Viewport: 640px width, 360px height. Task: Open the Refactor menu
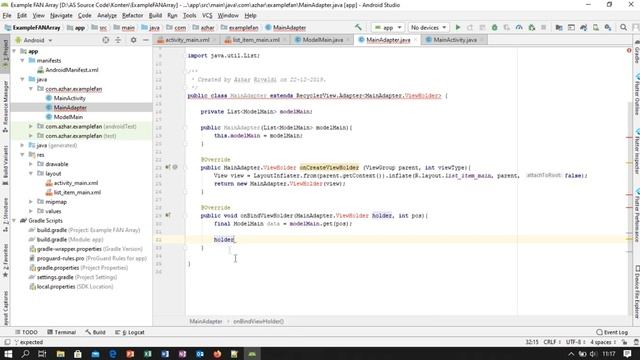click(133, 16)
